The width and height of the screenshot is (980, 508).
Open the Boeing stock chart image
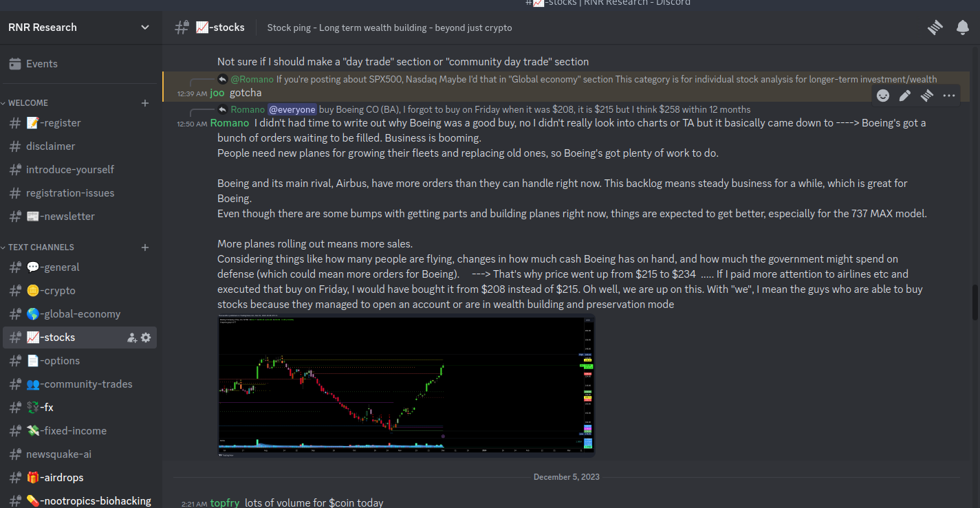(x=406, y=386)
